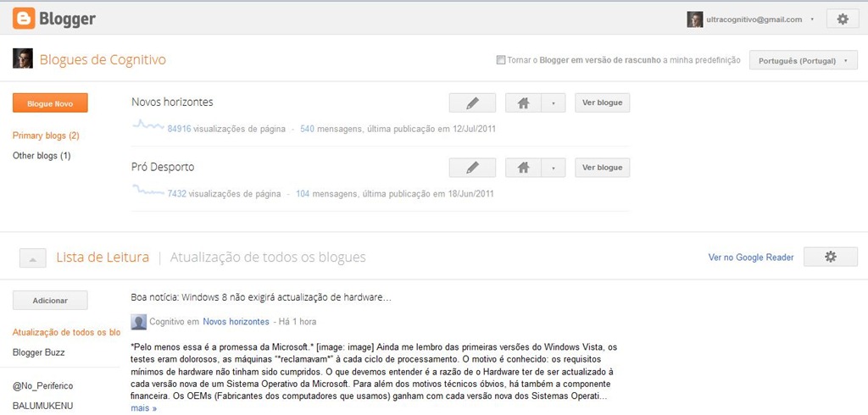The image size is (868, 415).
Task: Select Other blogs (1) filter
Action: click(42, 156)
